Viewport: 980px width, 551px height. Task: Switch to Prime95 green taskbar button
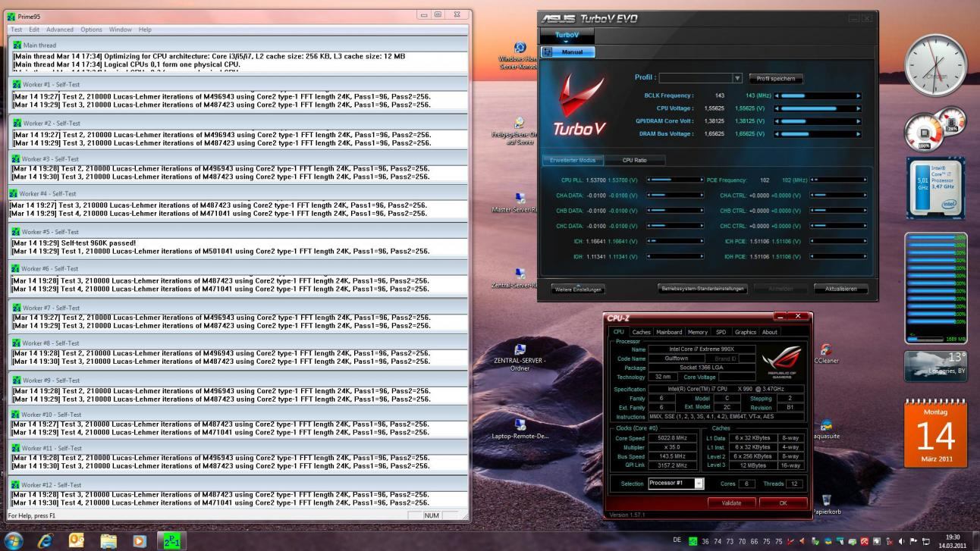click(171, 541)
